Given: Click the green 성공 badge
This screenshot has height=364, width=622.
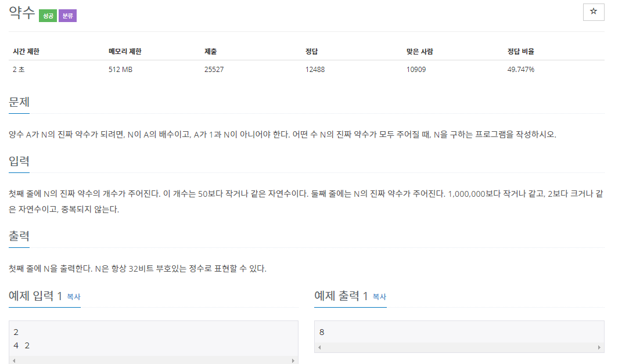Looking at the screenshot, I should click(48, 16).
